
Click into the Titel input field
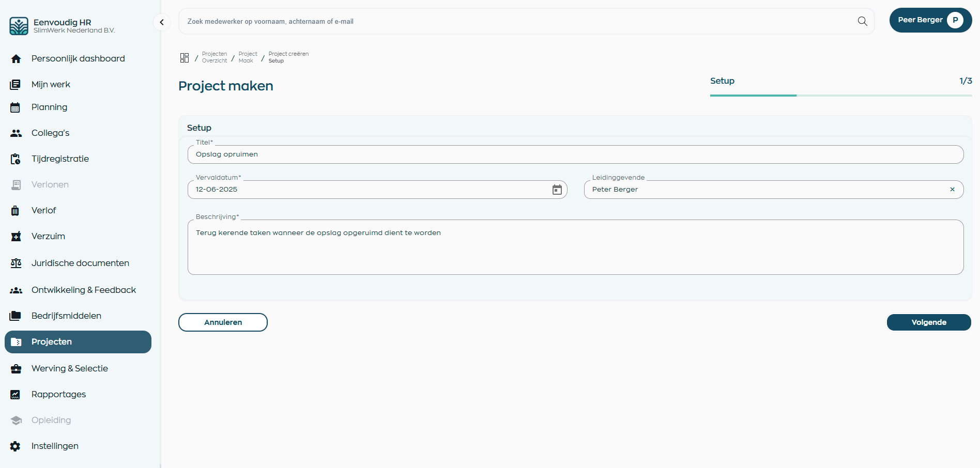coord(575,154)
